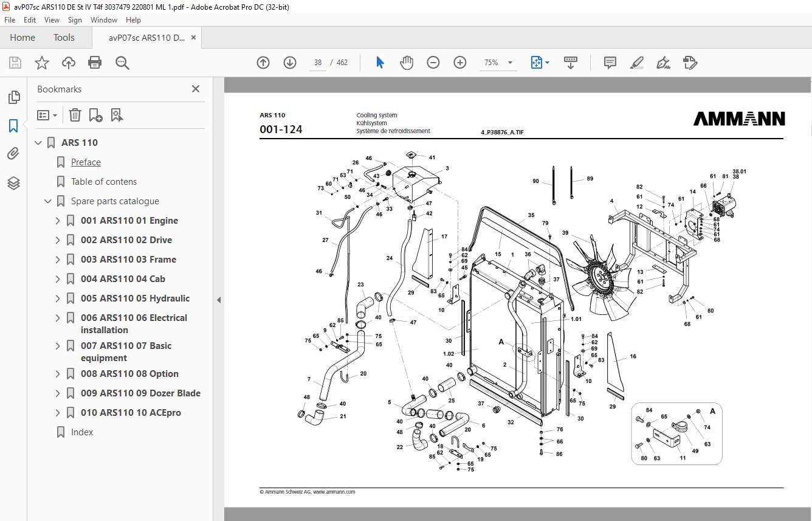Open the Attachments paperclip panel
812x521 pixels.
(13, 154)
